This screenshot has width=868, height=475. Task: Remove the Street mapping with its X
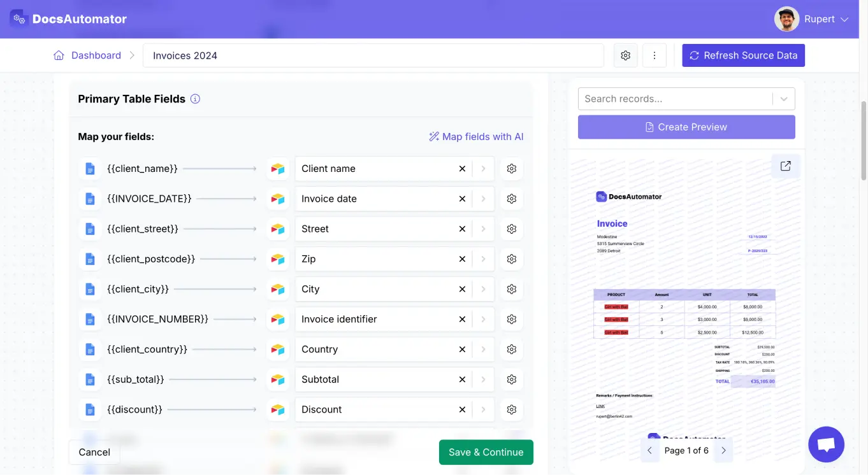462,229
